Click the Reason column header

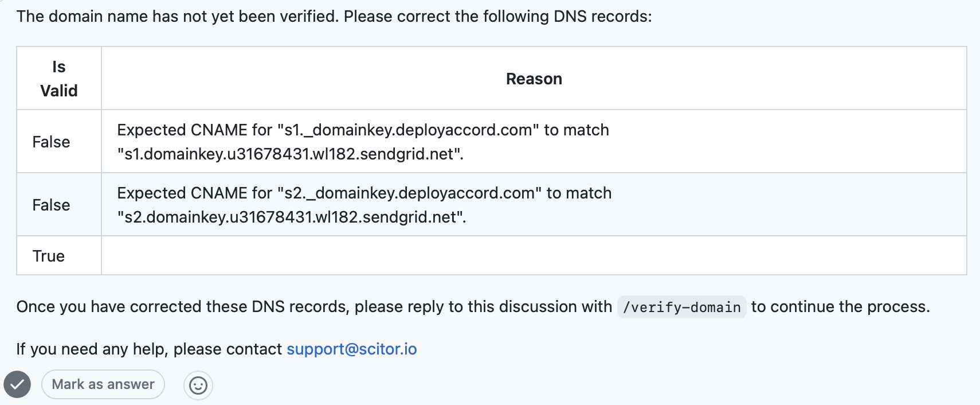click(534, 79)
